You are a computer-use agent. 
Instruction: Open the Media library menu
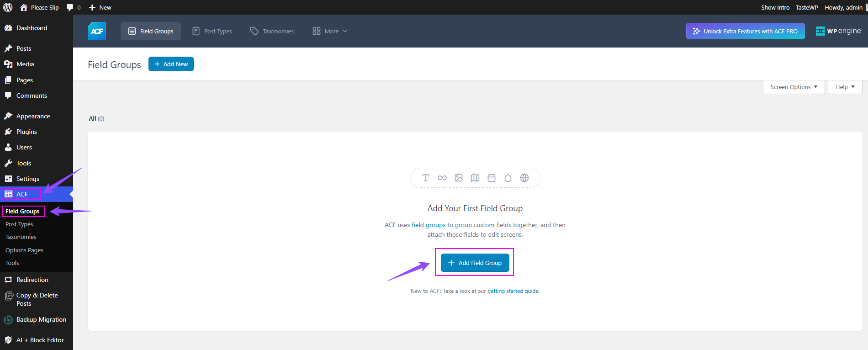[37, 64]
